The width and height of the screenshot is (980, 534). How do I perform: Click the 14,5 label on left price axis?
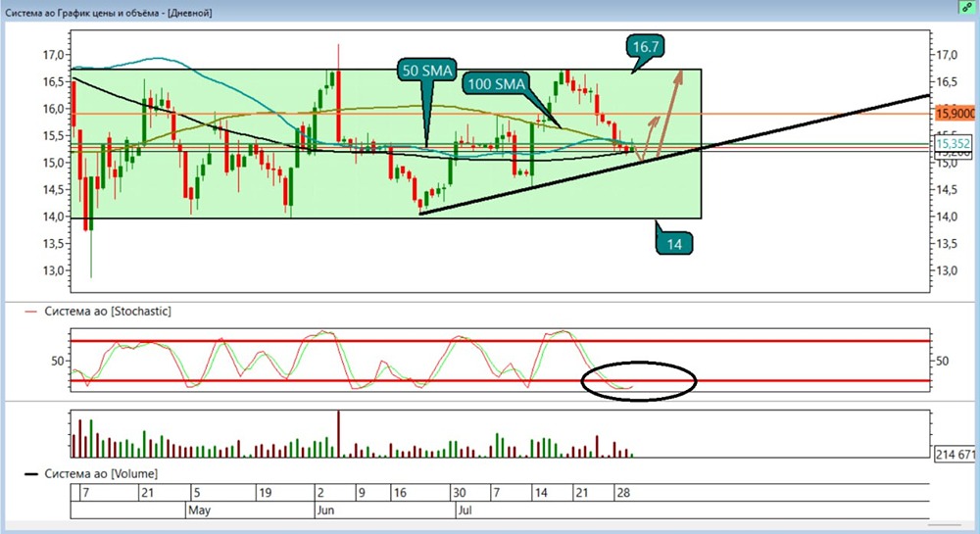point(53,190)
